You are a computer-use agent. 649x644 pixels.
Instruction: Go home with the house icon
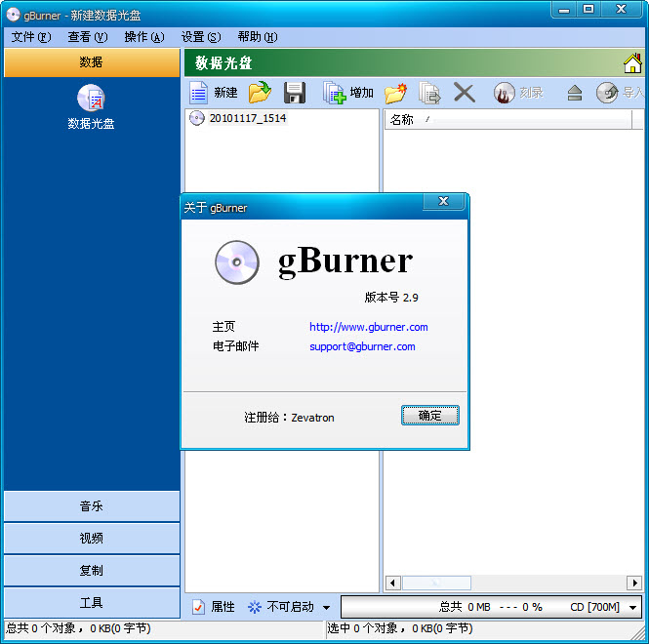click(x=632, y=63)
